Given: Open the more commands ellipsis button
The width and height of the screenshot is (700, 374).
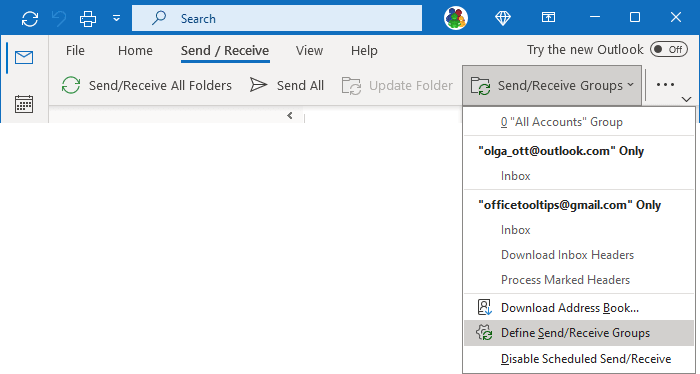Looking at the screenshot, I should click(x=665, y=85).
